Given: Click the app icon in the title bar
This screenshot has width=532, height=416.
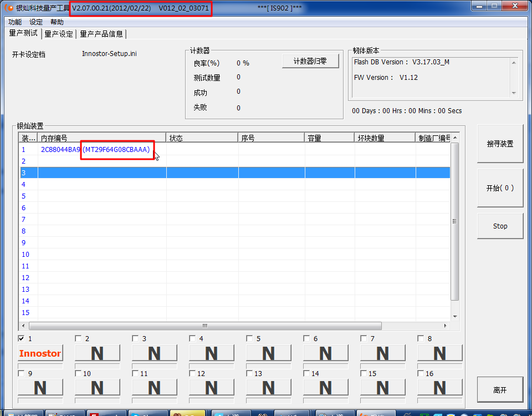Looking at the screenshot, I should click(x=8, y=7).
